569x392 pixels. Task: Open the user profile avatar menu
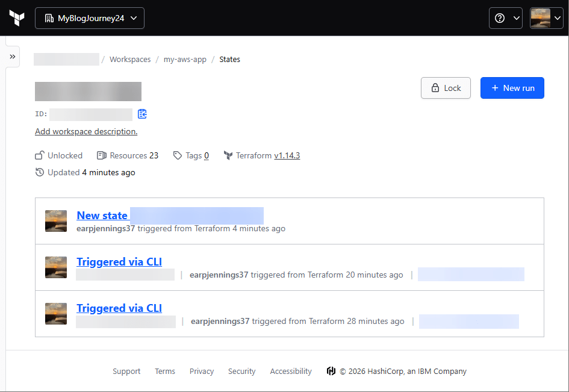point(546,18)
